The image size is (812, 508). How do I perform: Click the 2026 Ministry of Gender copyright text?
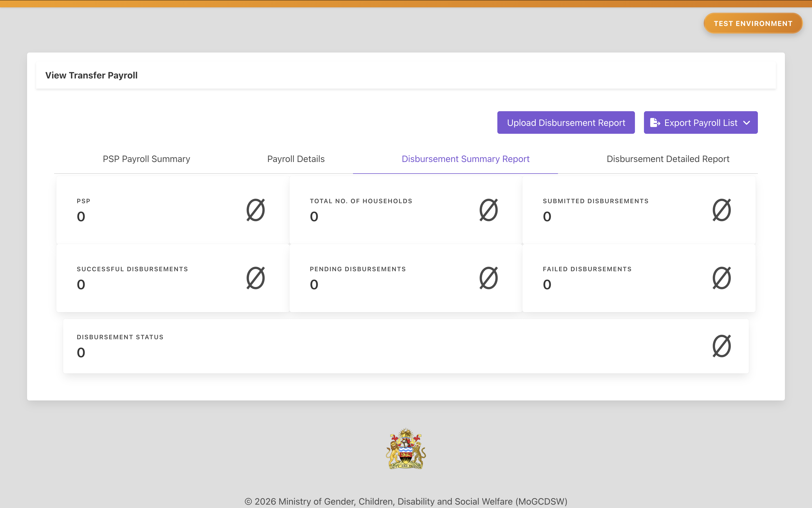pyautogui.click(x=406, y=501)
